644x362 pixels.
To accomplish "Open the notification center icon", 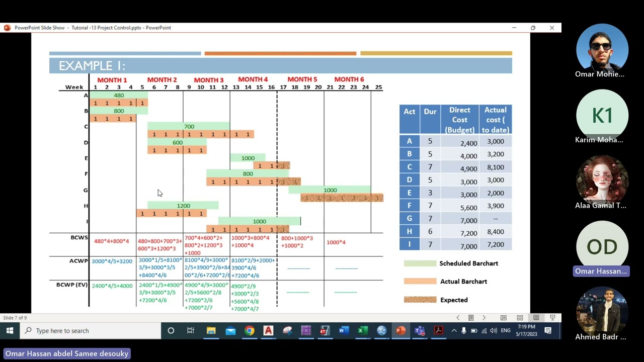I will (548, 330).
